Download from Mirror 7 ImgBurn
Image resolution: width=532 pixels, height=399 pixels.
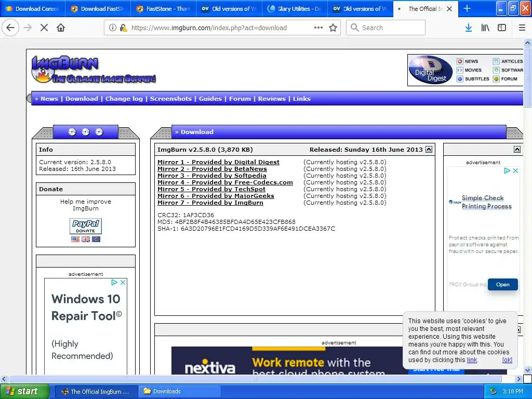[x=210, y=203]
